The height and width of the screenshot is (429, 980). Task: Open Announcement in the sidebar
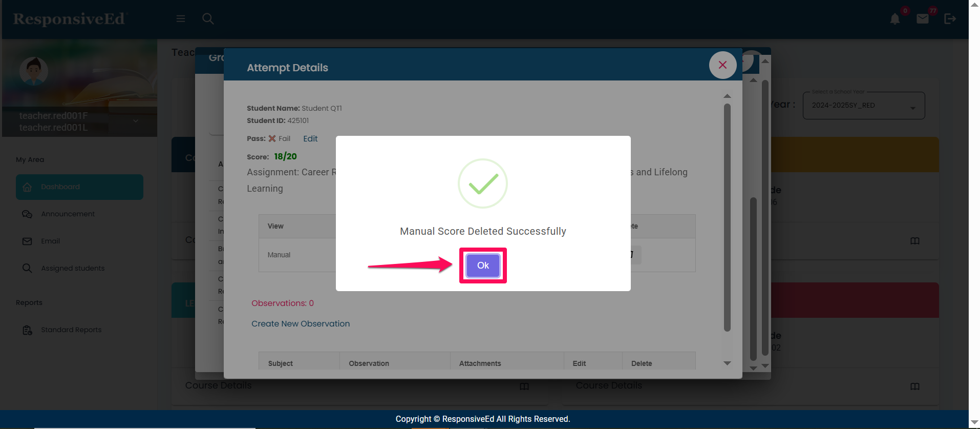[x=68, y=214]
